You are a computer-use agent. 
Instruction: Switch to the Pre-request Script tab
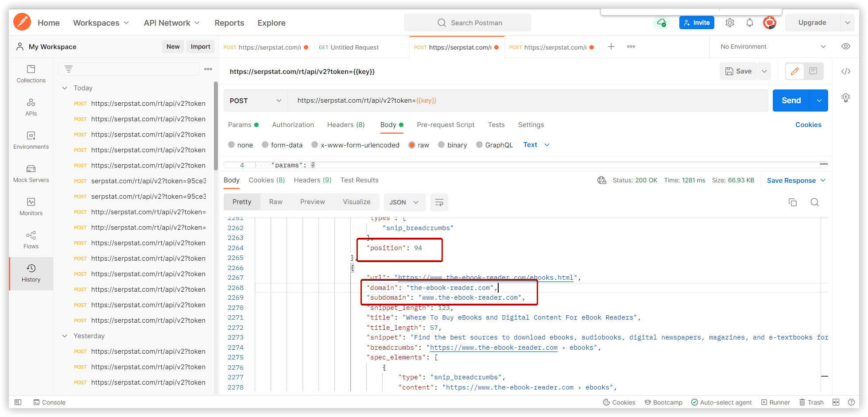[x=446, y=125]
